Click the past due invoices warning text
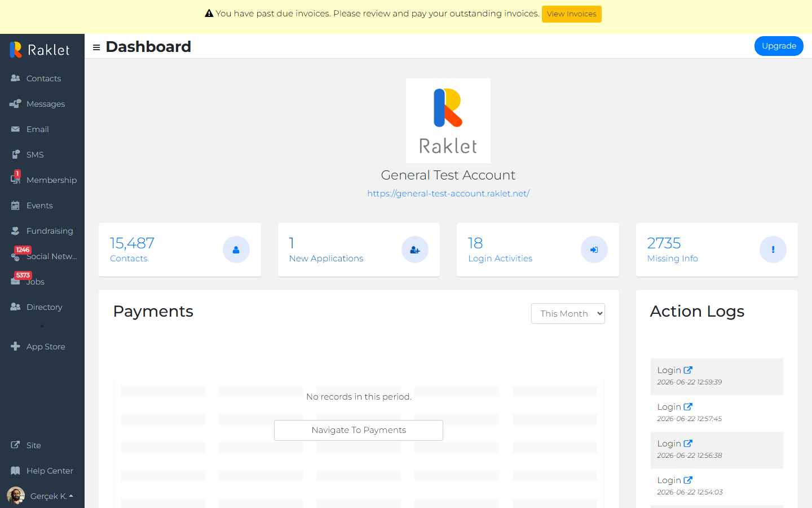Viewport: 812px width, 508px height. coord(377,14)
